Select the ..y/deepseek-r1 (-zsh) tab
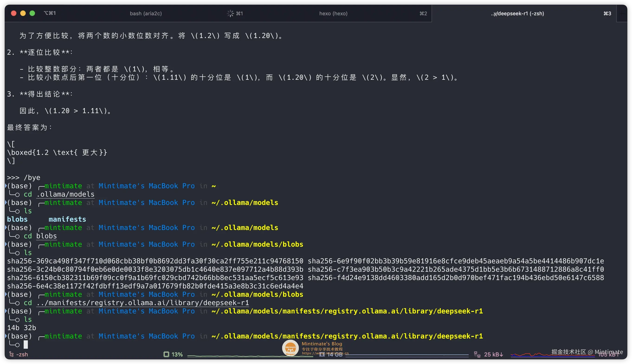Screen dimensions: 632x364 coord(517,13)
